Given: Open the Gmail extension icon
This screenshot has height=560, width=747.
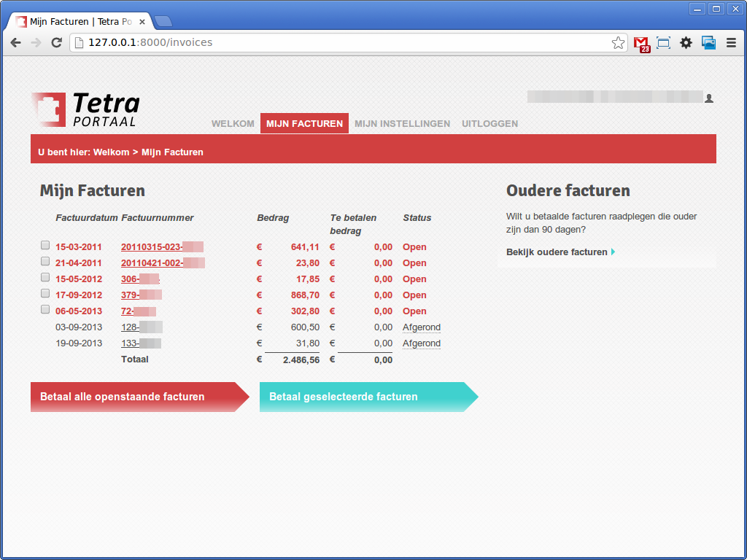Looking at the screenshot, I should point(641,43).
